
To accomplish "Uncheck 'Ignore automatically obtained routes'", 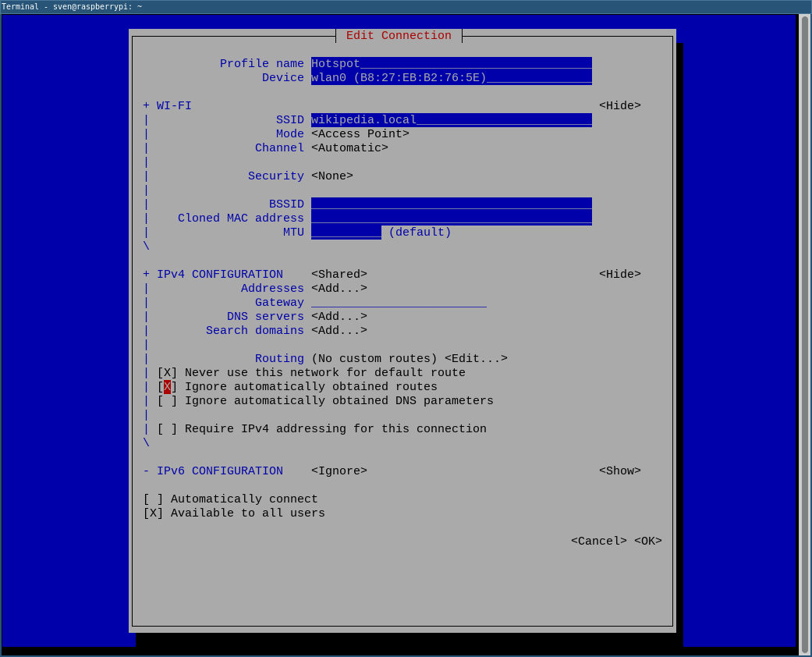I will [167, 387].
